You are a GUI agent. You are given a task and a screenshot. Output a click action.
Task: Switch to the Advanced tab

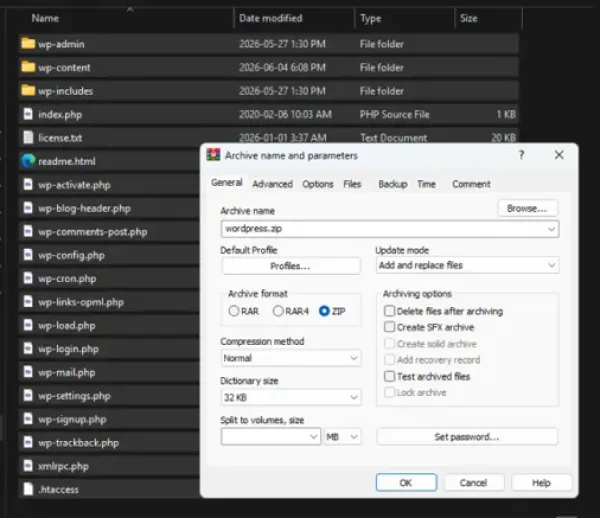272,184
